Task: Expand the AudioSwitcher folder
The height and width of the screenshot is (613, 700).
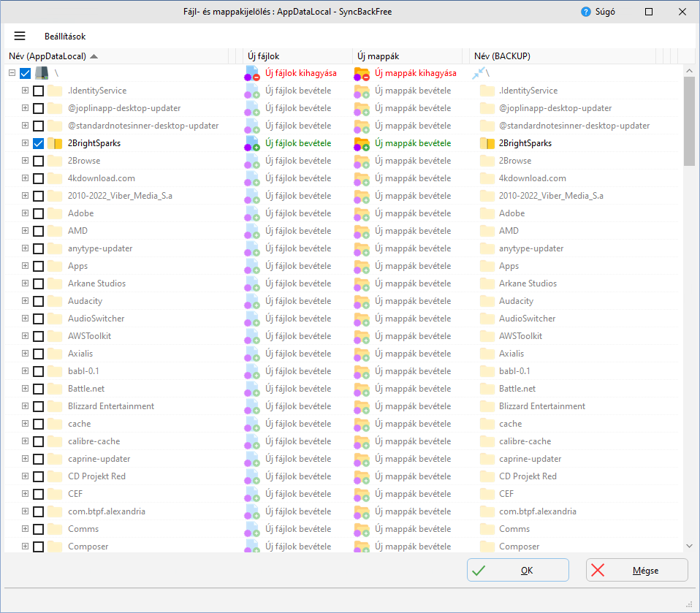Action: click(x=25, y=319)
